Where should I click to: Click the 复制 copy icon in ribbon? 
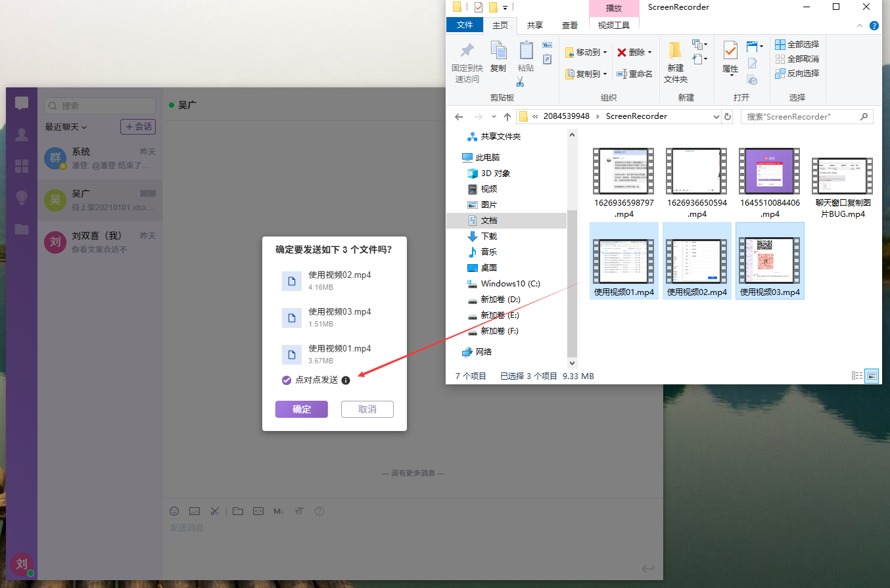tap(499, 50)
